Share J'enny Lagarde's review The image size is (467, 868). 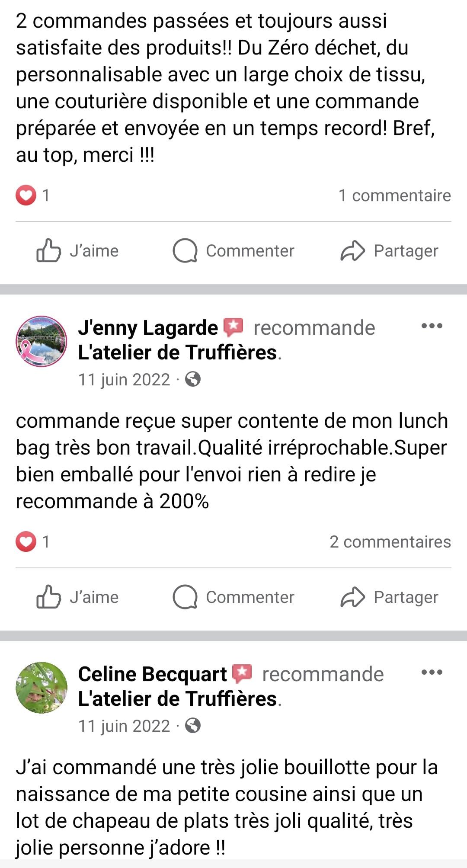coord(389,597)
